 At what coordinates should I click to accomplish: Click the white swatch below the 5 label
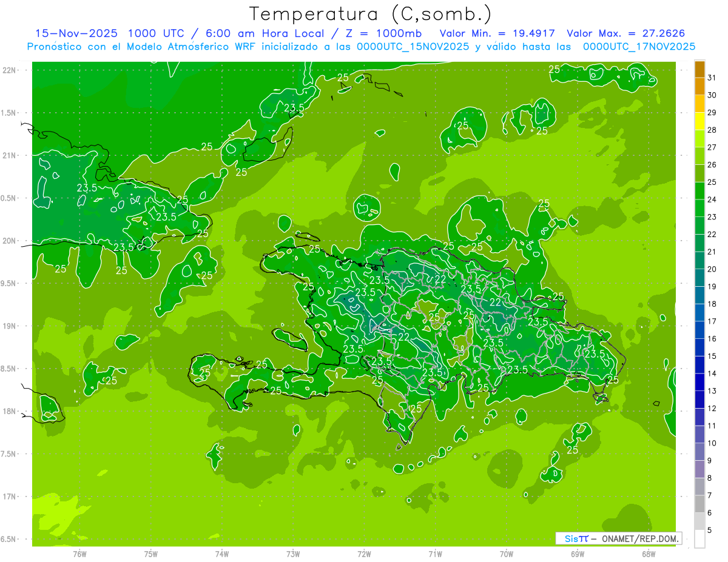coord(699,538)
